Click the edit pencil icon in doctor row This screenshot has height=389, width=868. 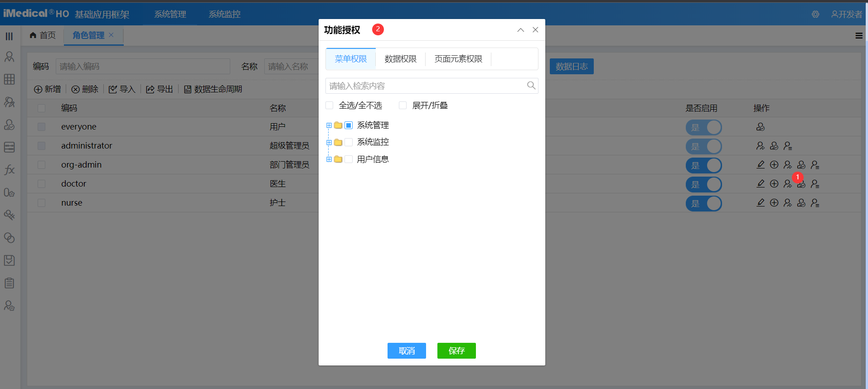pyautogui.click(x=761, y=184)
